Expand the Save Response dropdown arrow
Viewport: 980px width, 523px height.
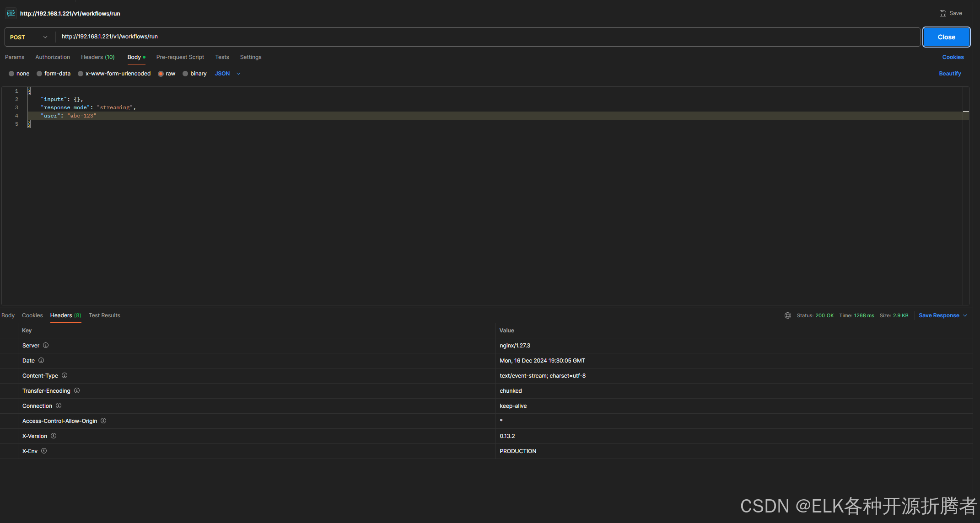[965, 315]
